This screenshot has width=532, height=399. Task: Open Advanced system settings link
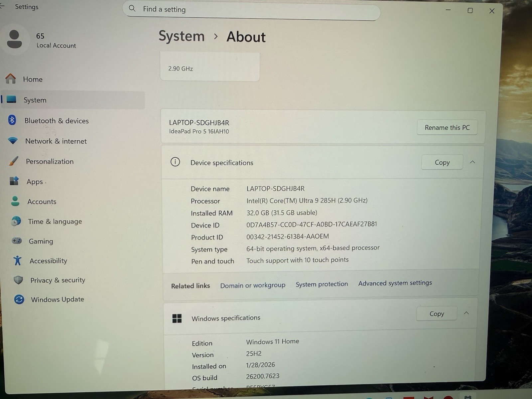point(395,283)
